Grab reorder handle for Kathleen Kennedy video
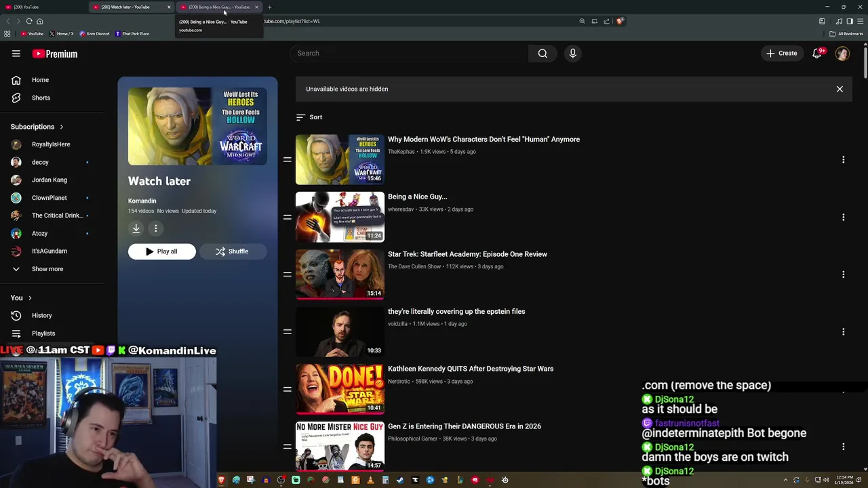The height and width of the screenshot is (488, 868). pyautogui.click(x=288, y=389)
